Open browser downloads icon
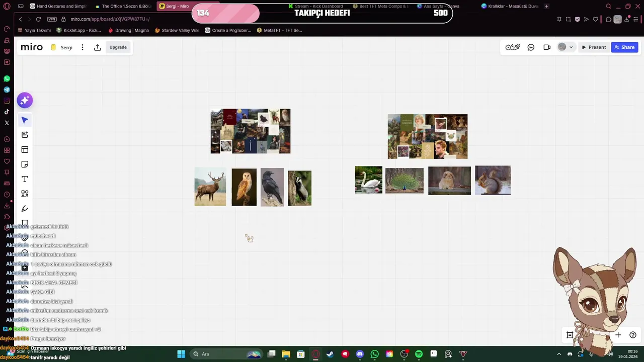Viewport: 644px width, 362px height. pos(627,19)
